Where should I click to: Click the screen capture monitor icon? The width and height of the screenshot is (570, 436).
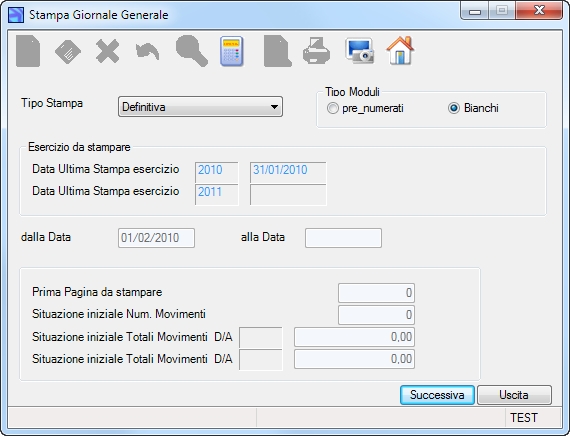(x=360, y=51)
